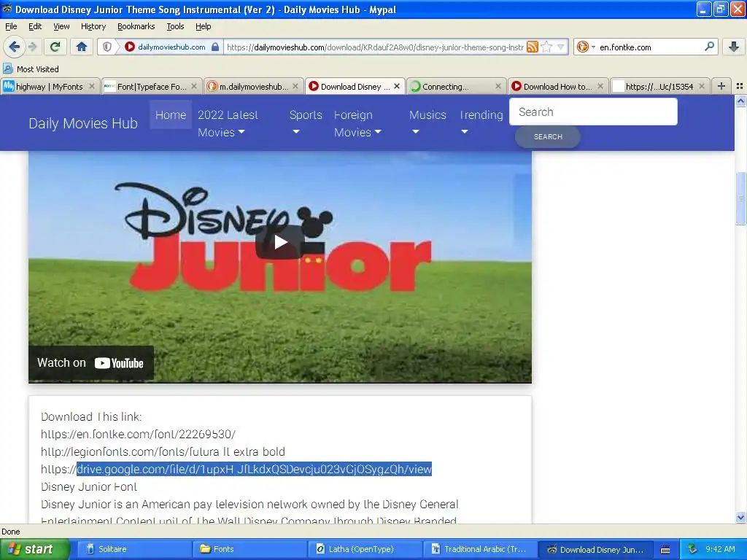Screen dimensions: 747x560
Task: Switch to the m.dailymovieshub tab
Action: [x=253, y=86]
